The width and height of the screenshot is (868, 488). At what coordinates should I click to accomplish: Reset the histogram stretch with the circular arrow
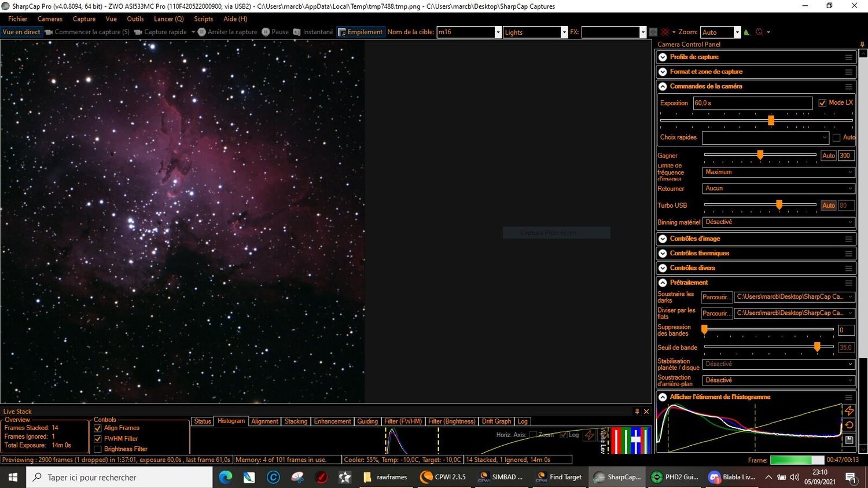pos(849,425)
